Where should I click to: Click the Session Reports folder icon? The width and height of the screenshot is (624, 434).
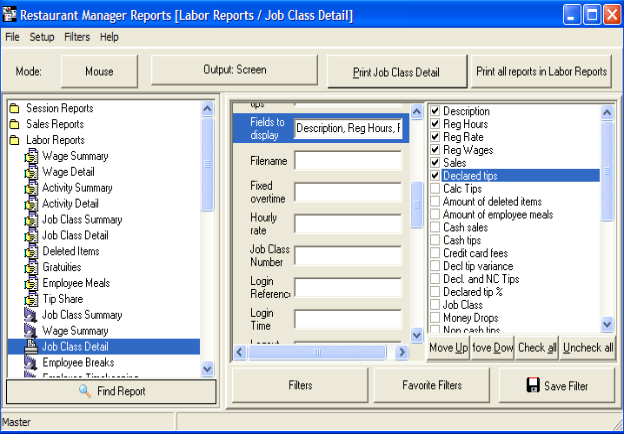coord(15,108)
